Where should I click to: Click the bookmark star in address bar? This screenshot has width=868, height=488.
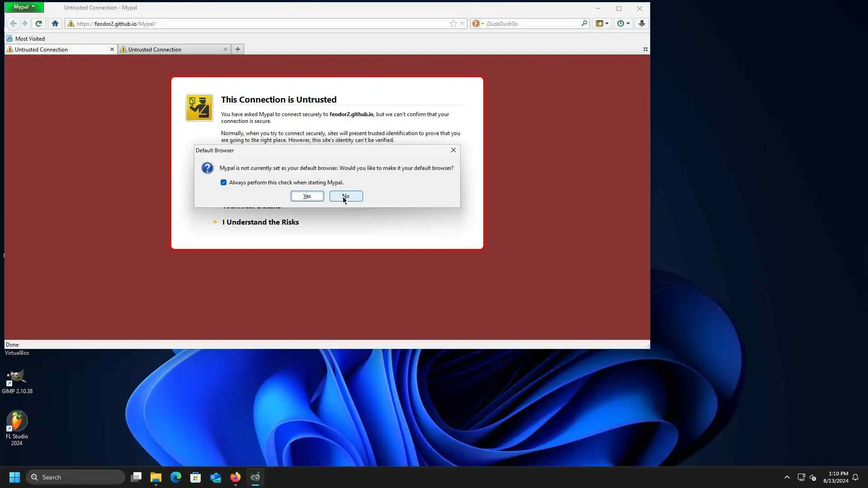click(x=453, y=23)
